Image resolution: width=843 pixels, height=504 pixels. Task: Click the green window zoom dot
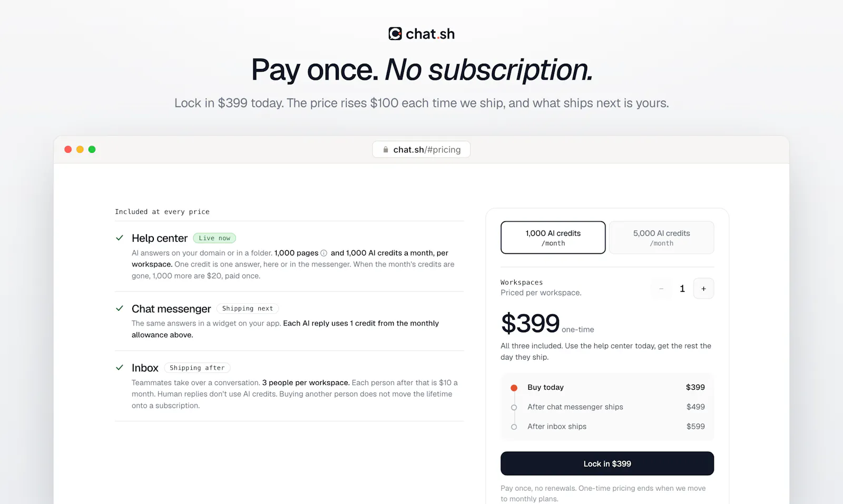[92, 150]
